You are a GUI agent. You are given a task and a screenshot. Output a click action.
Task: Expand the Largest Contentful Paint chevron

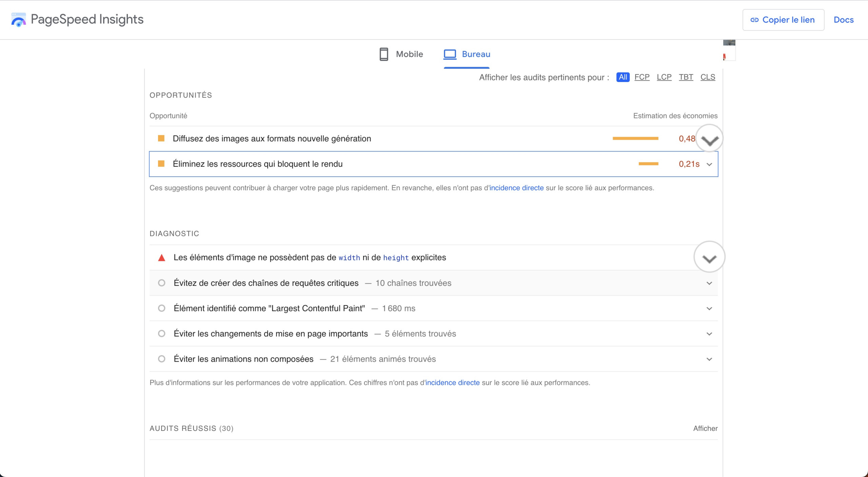(x=709, y=309)
